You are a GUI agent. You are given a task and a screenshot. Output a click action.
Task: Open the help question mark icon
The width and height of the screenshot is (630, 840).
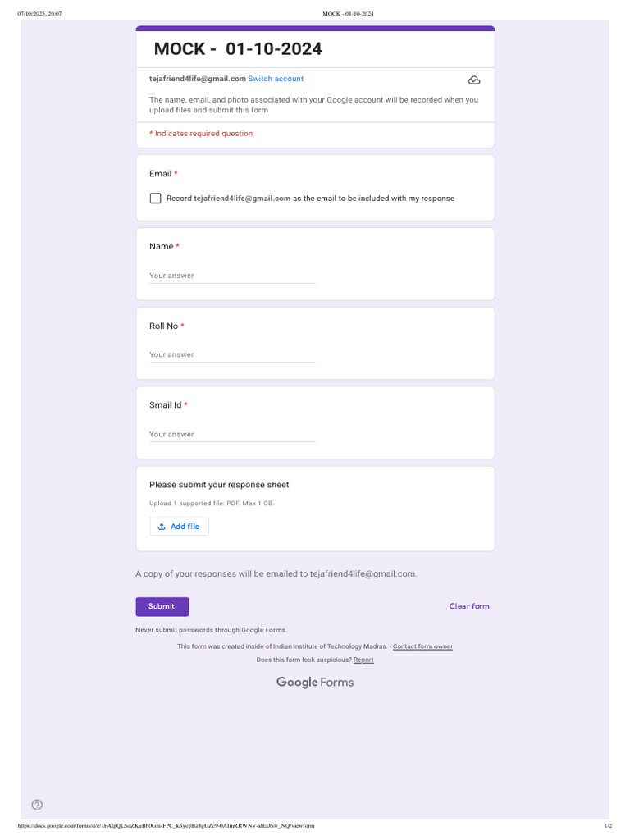(x=37, y=804)
